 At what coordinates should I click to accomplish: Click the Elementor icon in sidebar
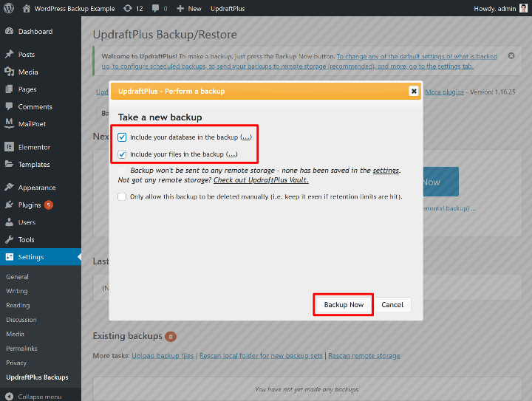[9, 147]
